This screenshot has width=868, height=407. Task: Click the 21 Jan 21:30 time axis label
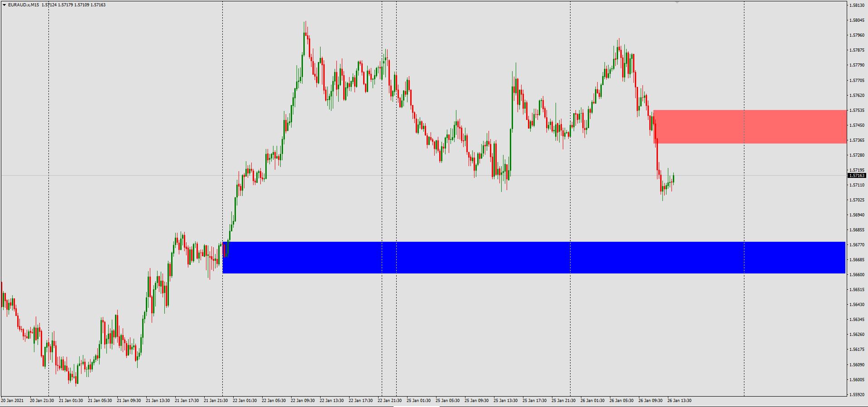pos(216,401)
